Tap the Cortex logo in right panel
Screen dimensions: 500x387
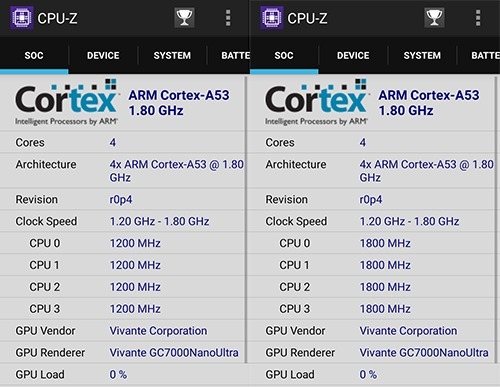pos(316,102)
